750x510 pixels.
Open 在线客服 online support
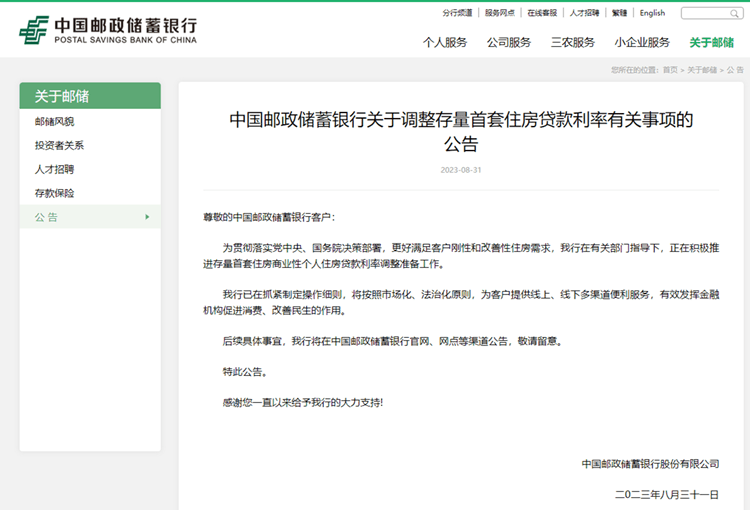pos(542,13)
